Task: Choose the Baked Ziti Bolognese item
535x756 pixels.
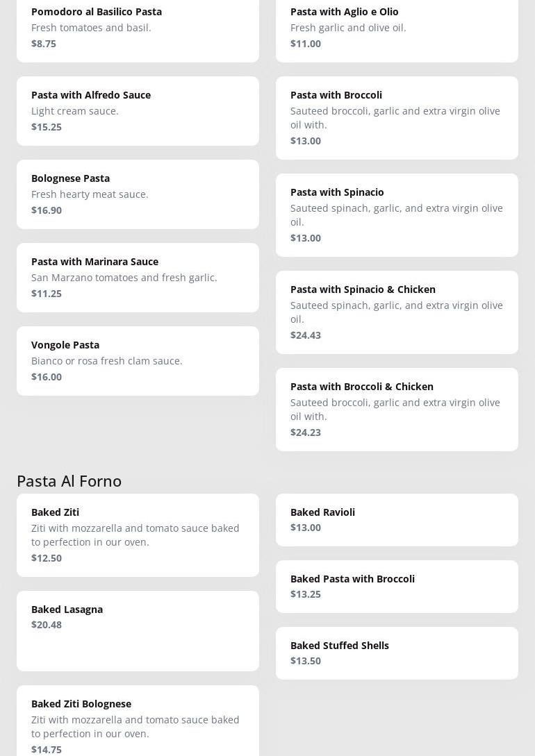Action: click(138, 722)
